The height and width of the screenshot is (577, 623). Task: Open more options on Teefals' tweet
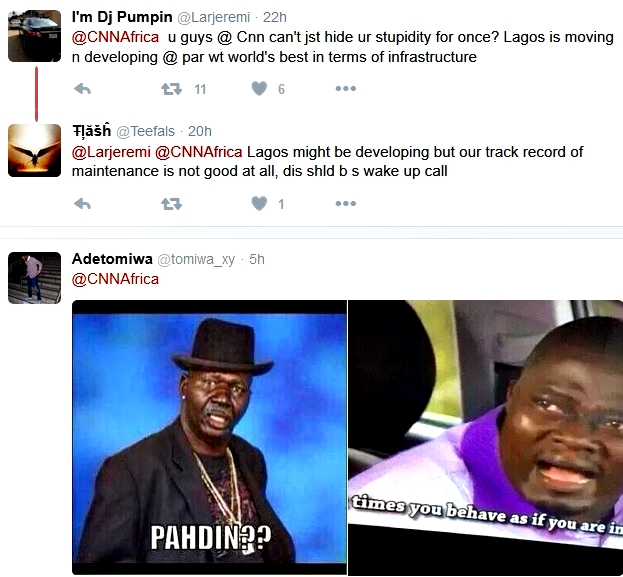click(346, 204)
